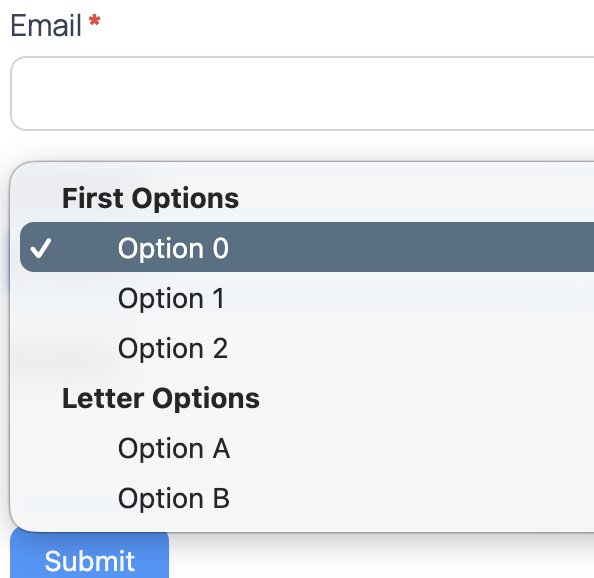Select the option labeled with digit 1
The image size is (594, 578).
point(307,298)
